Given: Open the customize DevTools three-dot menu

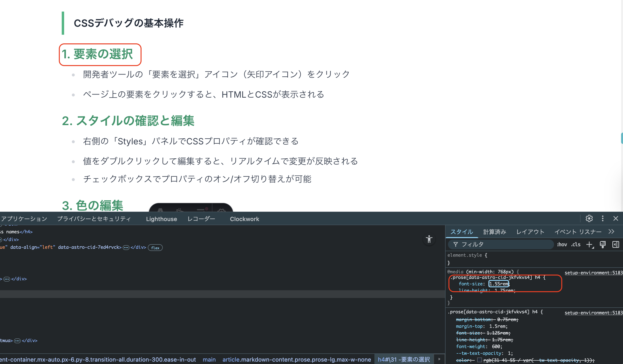Looking at the screenshot, I should click(603, 218).
